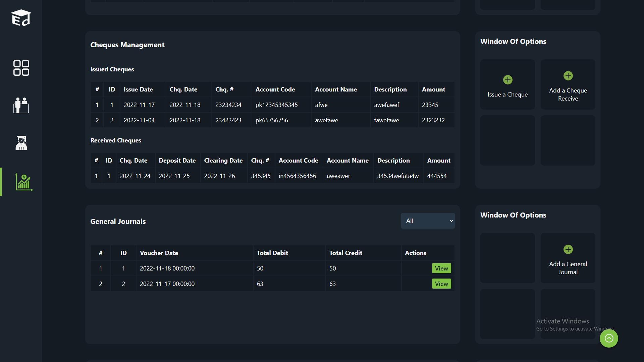
Task: Open the staff reception icon in sidebar
Action: tap(21, 105)
